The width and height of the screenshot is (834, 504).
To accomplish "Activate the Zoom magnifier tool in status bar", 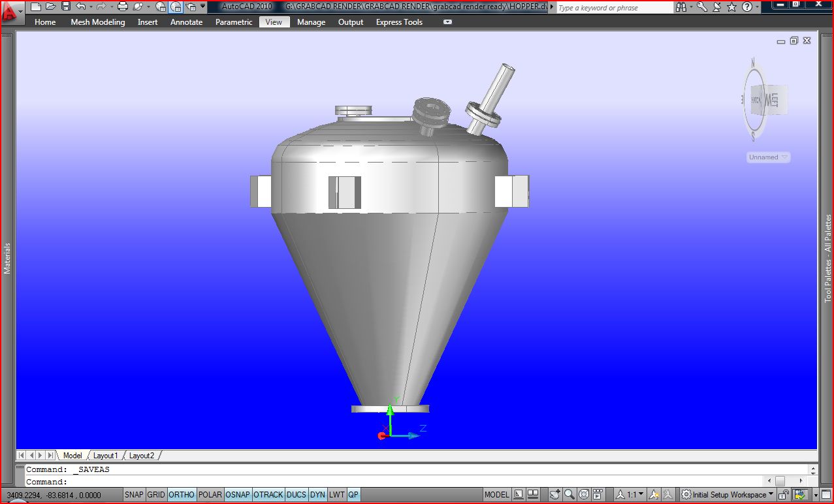I will [x=569, y=495].
